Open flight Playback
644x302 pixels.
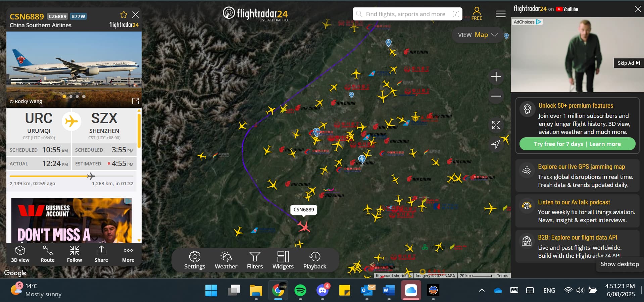coord(315,260)
